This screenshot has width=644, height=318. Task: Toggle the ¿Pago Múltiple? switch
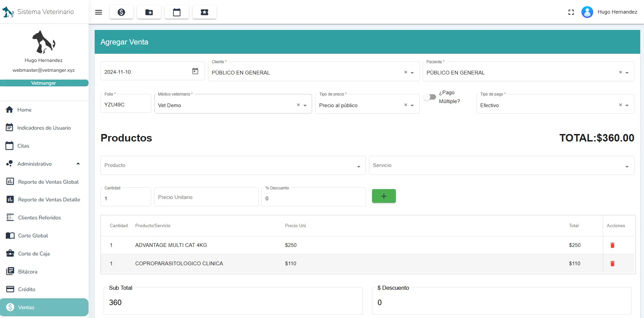[430, 97]
